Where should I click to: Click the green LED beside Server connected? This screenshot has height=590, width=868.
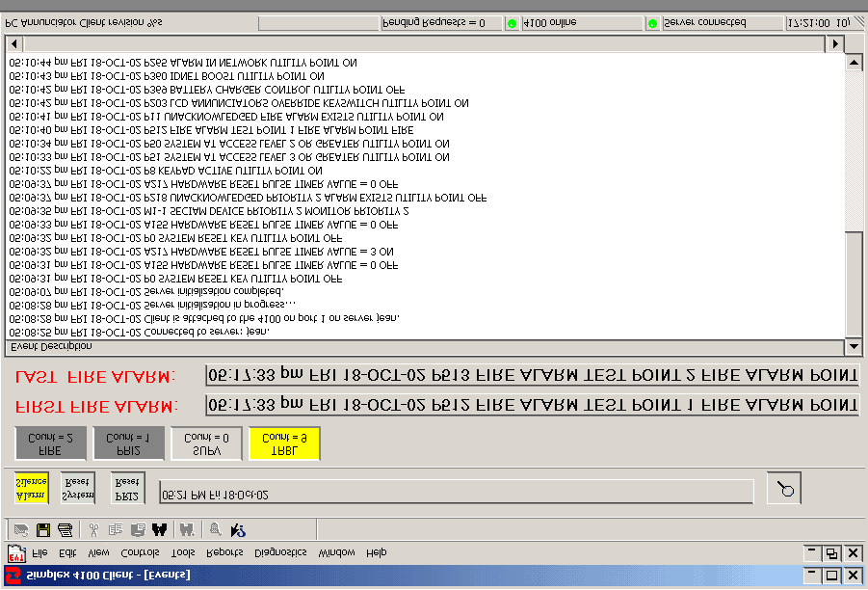click(x=652, y=23)
